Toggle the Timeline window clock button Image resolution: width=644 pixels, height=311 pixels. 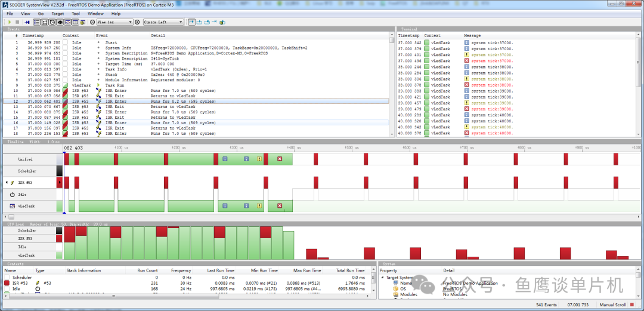52,22
